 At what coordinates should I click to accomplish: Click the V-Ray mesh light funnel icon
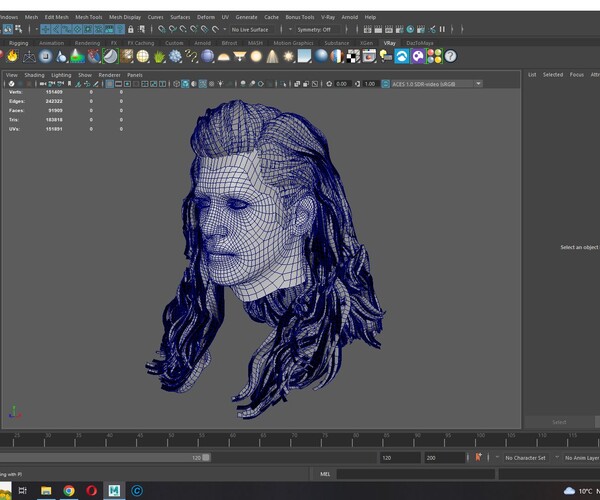(x=240, y=56)
